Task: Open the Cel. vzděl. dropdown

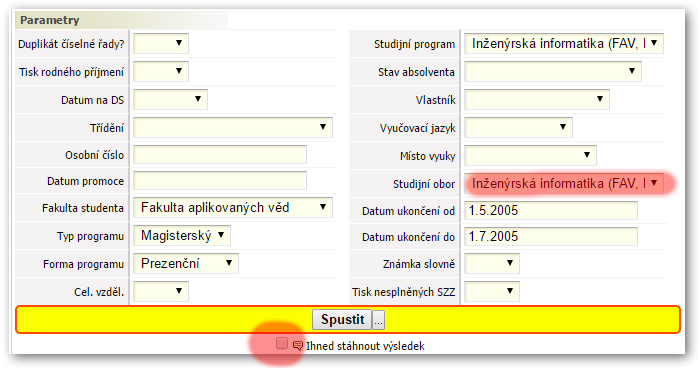Action: coord(160,291)
